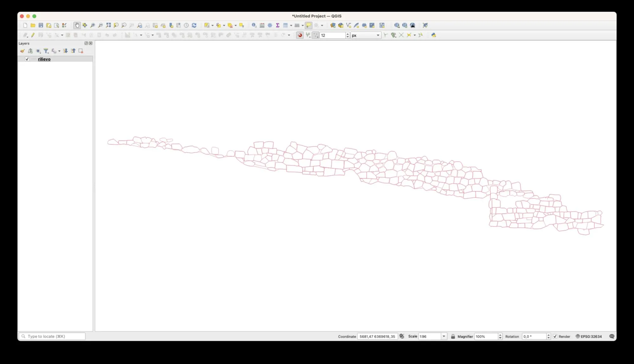The image size is (634, 364).
Task: Open the px snapping units dropdown
Action: tap(378, 35)
